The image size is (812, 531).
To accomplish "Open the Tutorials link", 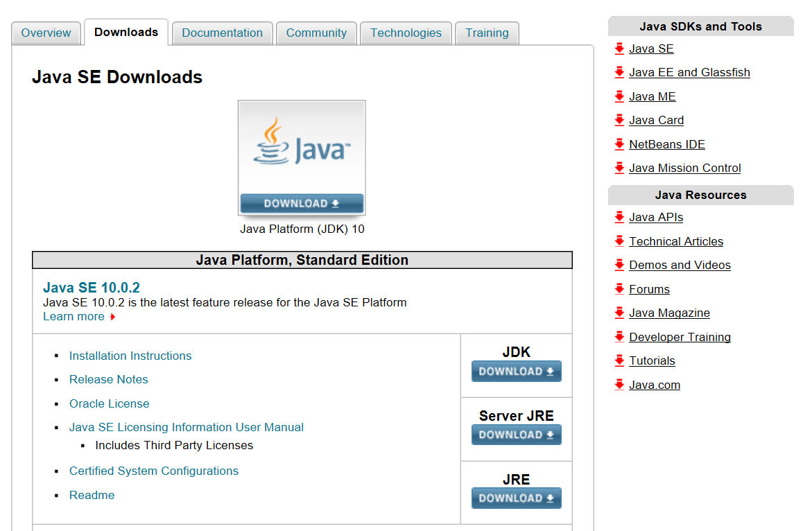I will [652, 361].
